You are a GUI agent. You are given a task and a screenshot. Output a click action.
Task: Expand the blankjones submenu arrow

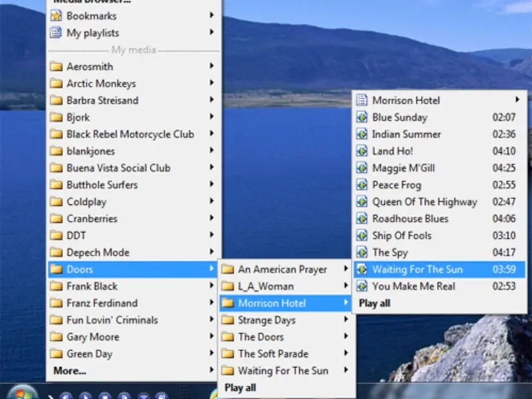(211, 150)
